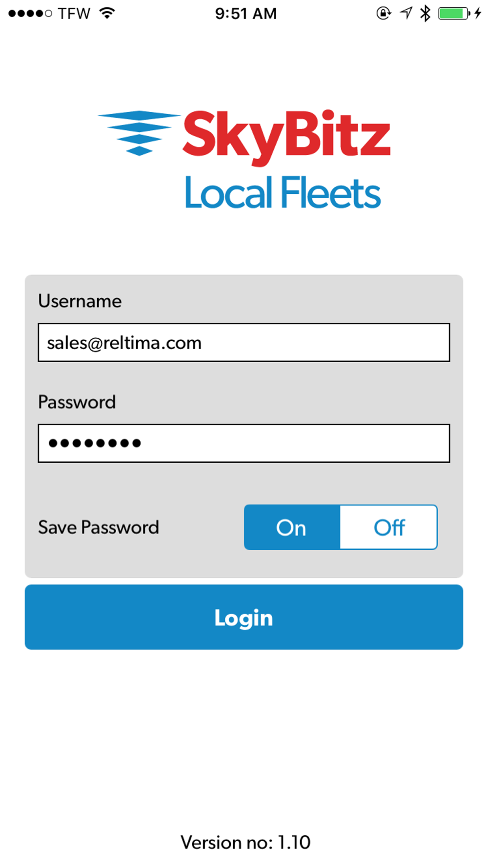The width and height of the screenshot is (488, 868).
Task: Tap the TFW carrier name
Action: (74, 14)
